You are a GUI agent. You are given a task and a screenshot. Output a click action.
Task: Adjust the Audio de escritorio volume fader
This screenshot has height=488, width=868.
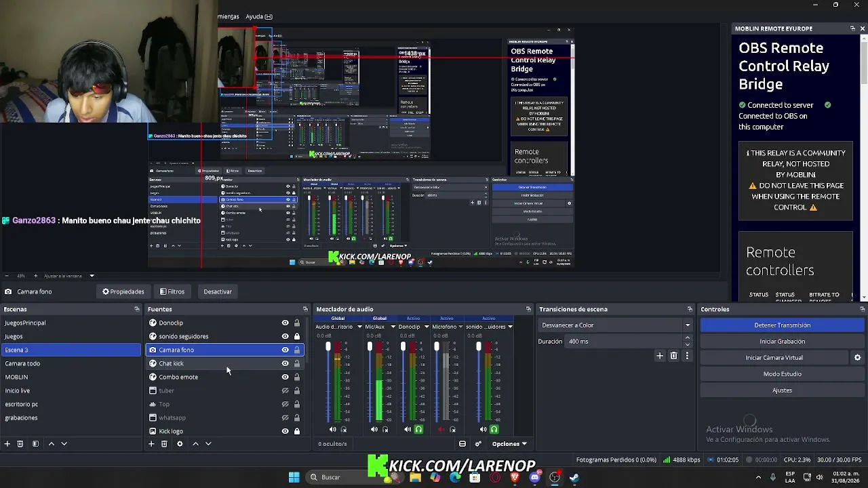click(328, 348)
